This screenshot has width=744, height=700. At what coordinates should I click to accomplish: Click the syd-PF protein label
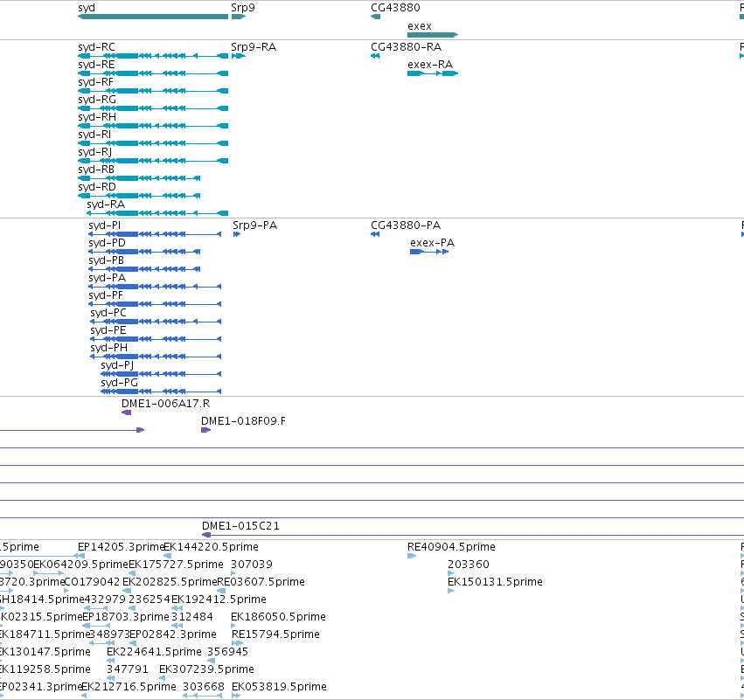pos(106,295)
